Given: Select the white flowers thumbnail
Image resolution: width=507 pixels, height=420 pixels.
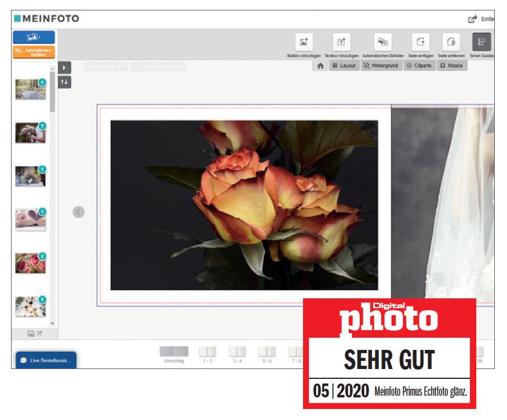Looking at the screenshot, I should coord(30,306).
